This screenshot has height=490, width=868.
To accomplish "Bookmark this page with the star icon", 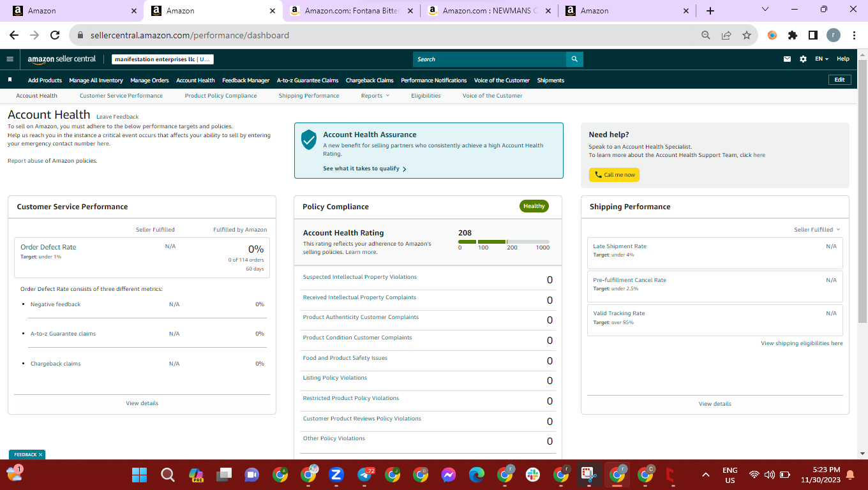I will 747,36.
